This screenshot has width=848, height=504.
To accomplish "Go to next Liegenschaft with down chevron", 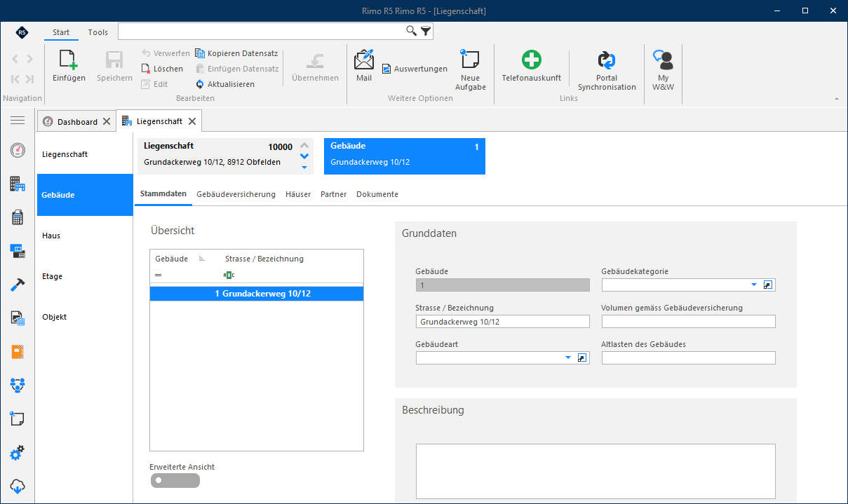I will (304, 156).
